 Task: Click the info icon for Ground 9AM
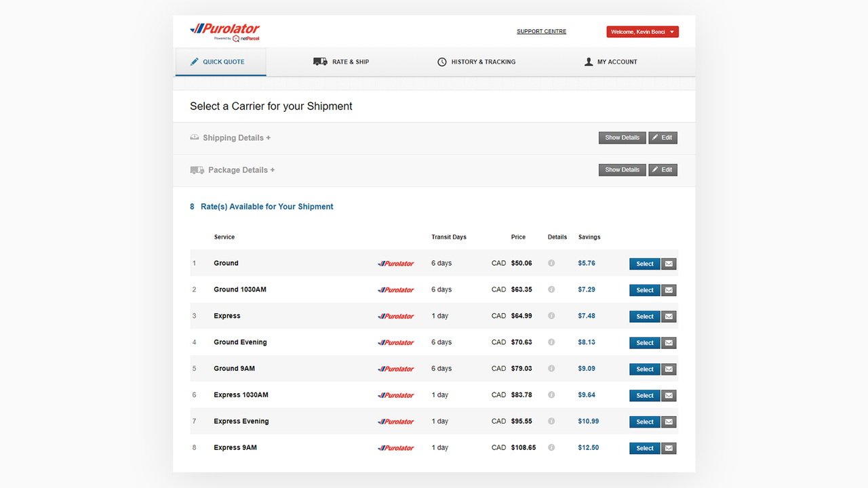pos(551,369)
